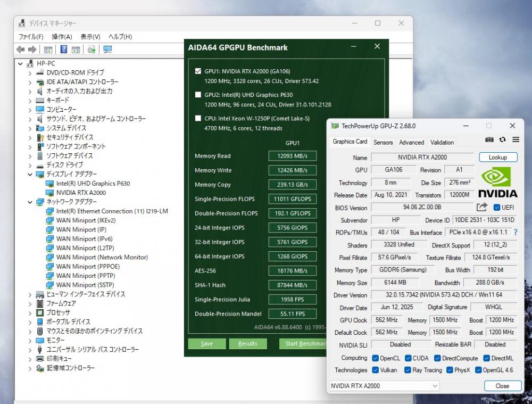Click Start Benchmark button in AIDA64

point(303,343)
